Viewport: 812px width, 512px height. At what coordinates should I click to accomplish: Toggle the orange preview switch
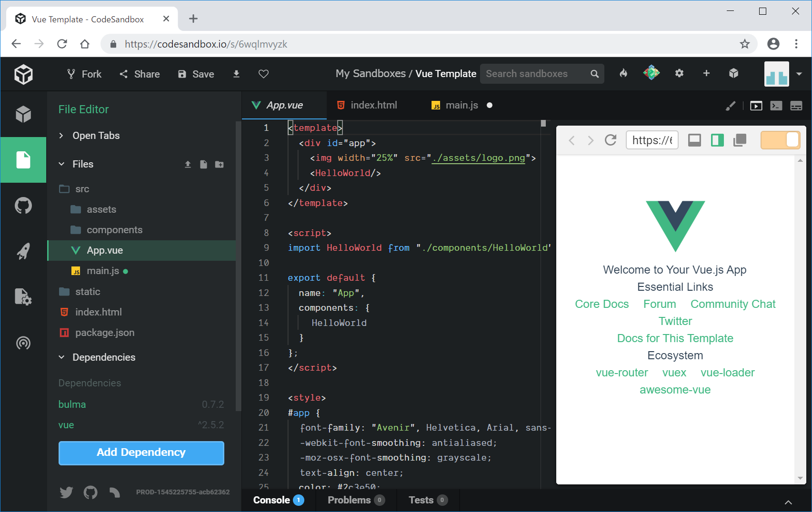pos(780,140)
